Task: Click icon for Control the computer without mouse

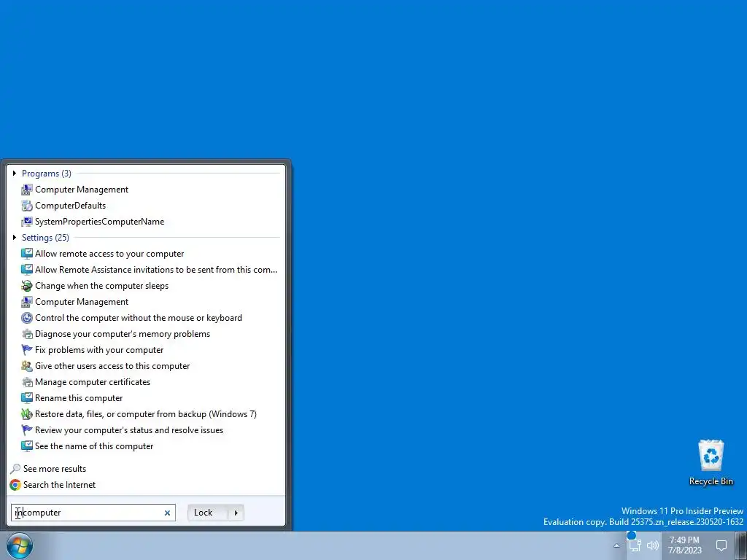Action: (x=27, y=318)
